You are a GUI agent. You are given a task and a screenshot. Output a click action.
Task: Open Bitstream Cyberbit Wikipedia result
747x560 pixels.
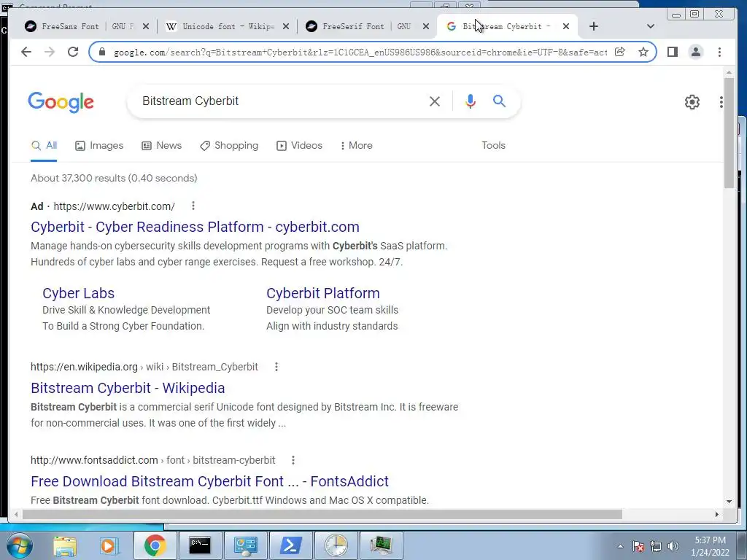click(x=128, y=388)
